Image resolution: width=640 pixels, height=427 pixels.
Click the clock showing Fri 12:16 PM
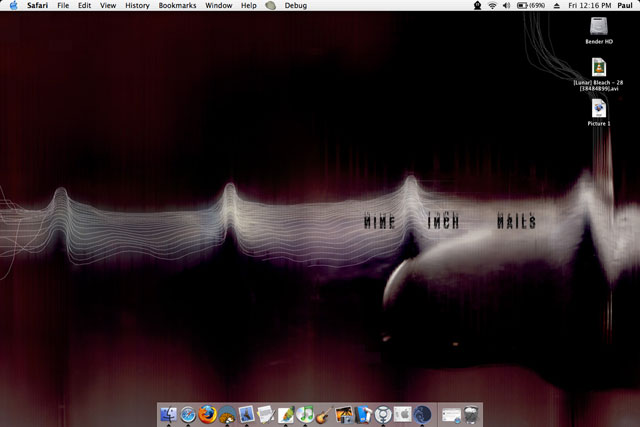589,6
